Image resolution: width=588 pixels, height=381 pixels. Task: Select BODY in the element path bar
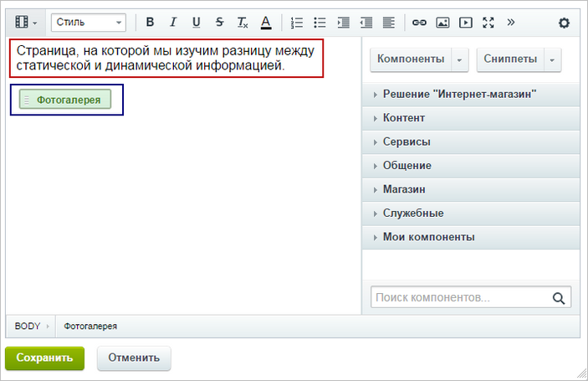point(28,327)
